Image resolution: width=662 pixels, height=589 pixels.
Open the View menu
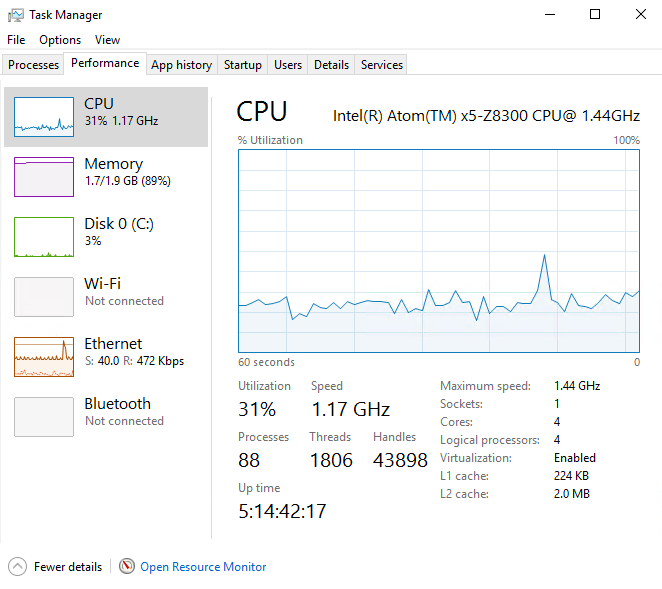[107, 40]
